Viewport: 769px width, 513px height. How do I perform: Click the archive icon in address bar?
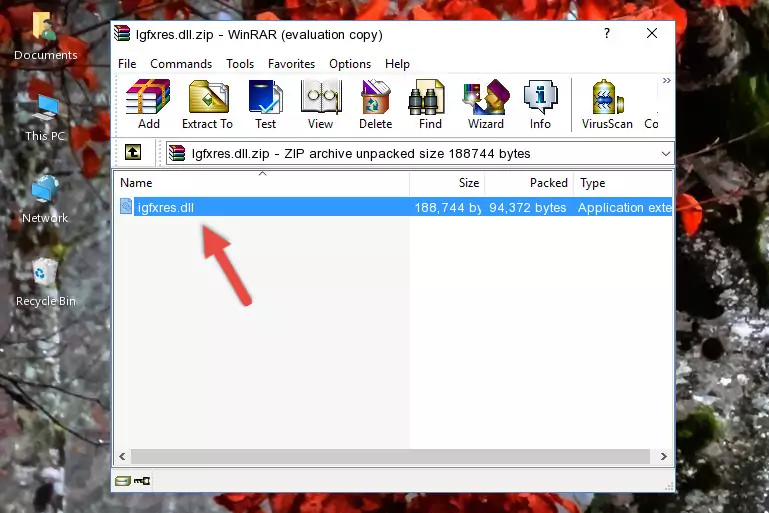177,154
